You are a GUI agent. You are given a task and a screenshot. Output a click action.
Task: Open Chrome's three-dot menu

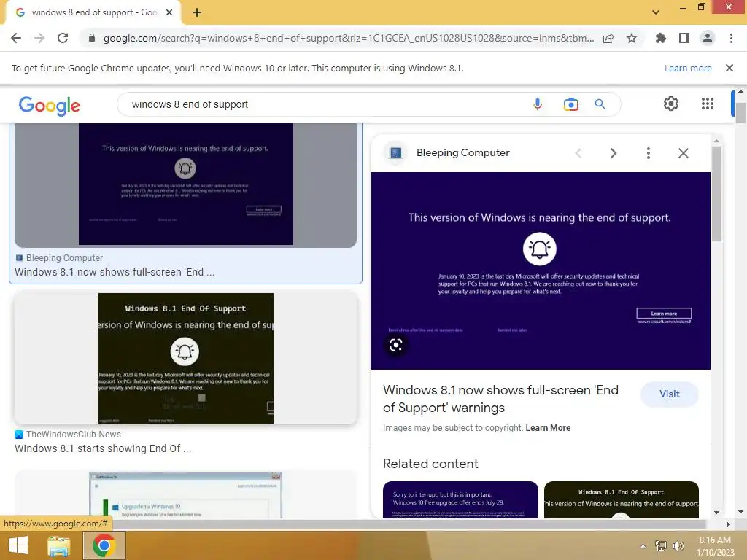tap(731, 38)
